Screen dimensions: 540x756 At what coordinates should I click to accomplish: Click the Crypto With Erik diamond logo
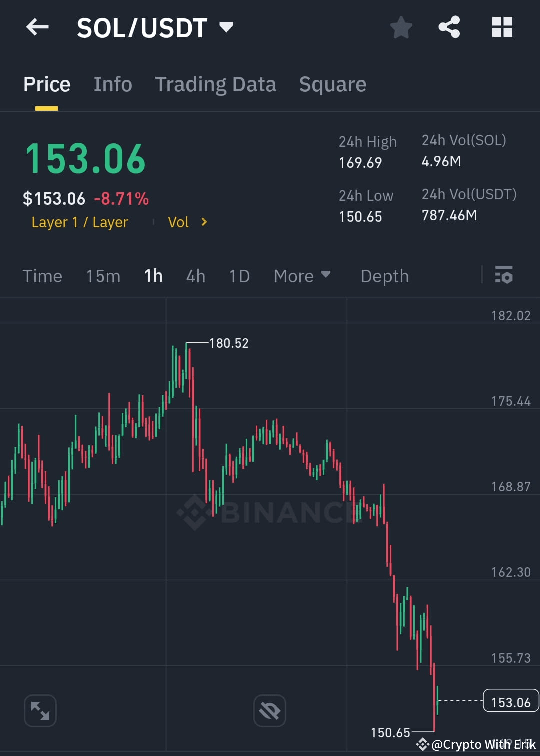click(x=423, y=745)
